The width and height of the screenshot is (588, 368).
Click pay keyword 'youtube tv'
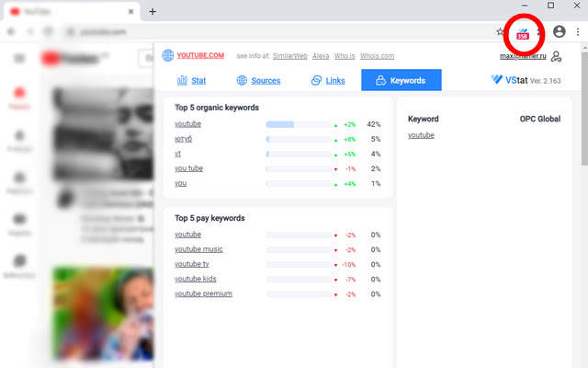click(192, 264)
